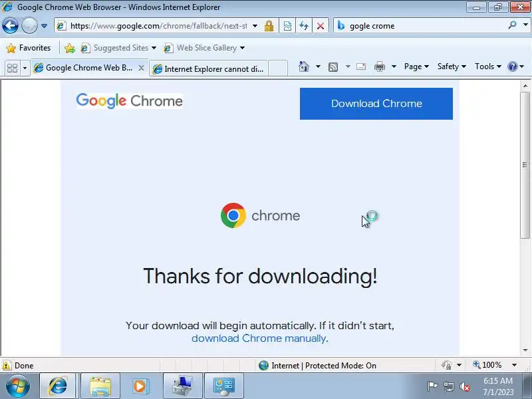Click the search magnifier icon
This screenshot has width=532, height=399.
[x=512, y=25]
